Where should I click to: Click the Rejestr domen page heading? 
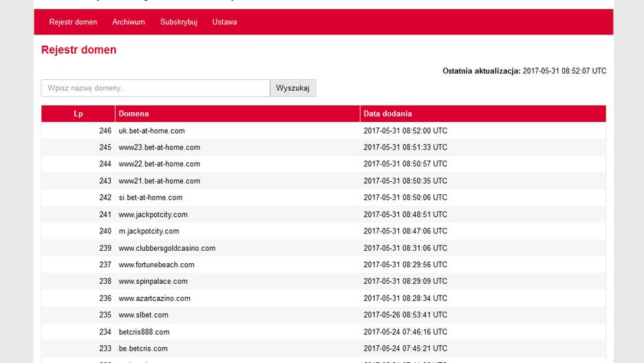(x=79, y=50)
